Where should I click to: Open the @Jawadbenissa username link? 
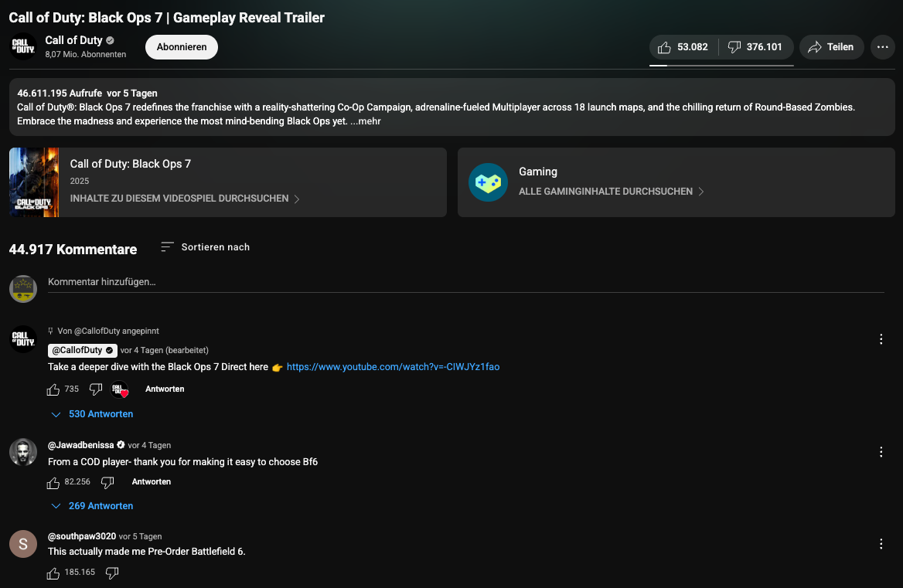click(x=80, y=445)
